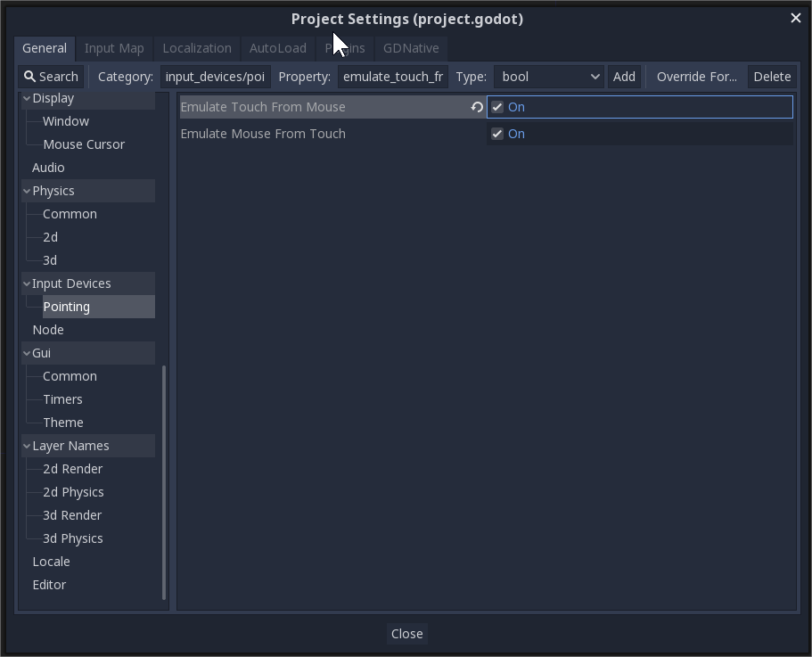812x657 pixels.
Task: Toggle Emulate Mouse From Touch checkbox
Action: [x=497, y=134]
